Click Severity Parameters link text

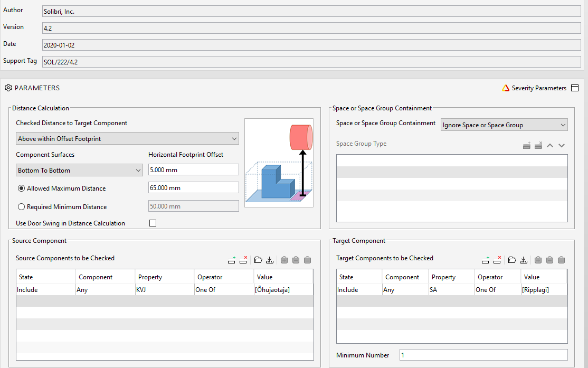(x=539, y=88)
